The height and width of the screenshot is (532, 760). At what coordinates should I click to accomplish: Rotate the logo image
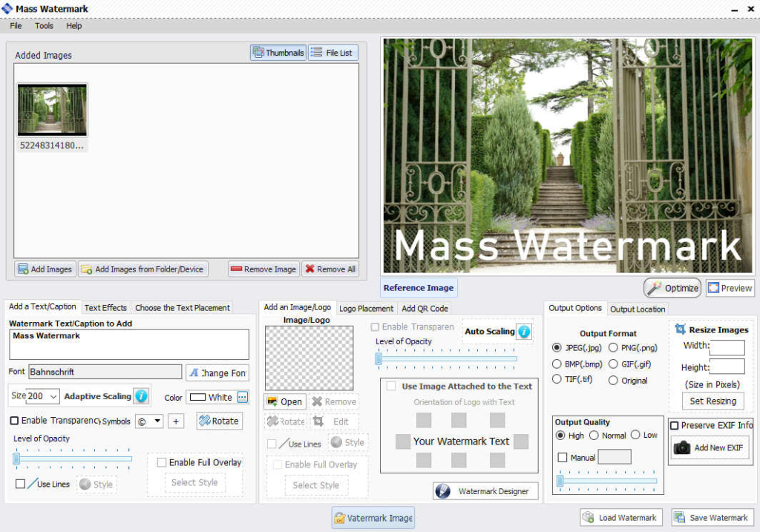coord(286,421)
